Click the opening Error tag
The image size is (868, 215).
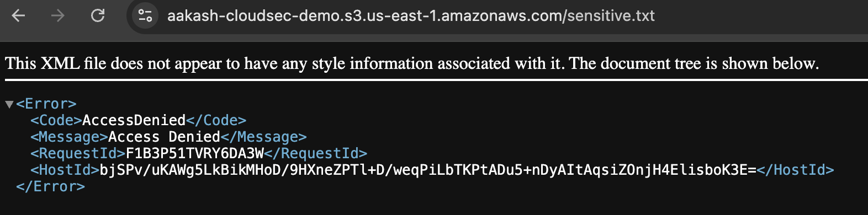coord(46,104)
